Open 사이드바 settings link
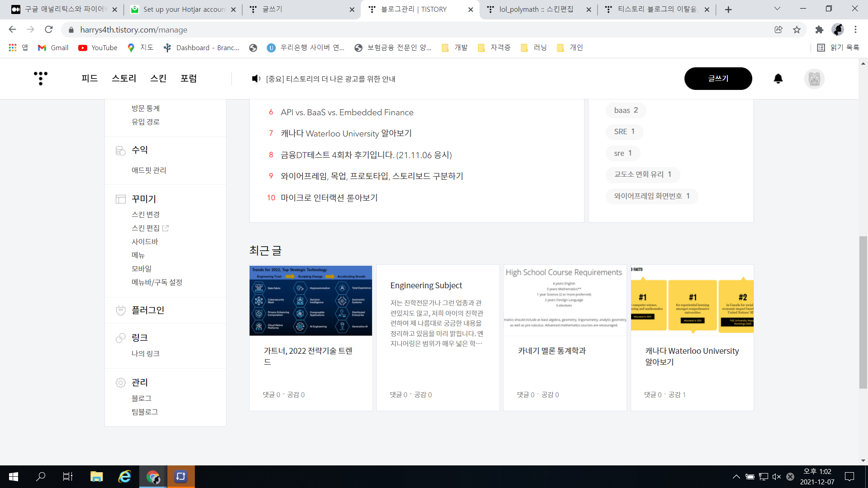 tap(145, 242)
